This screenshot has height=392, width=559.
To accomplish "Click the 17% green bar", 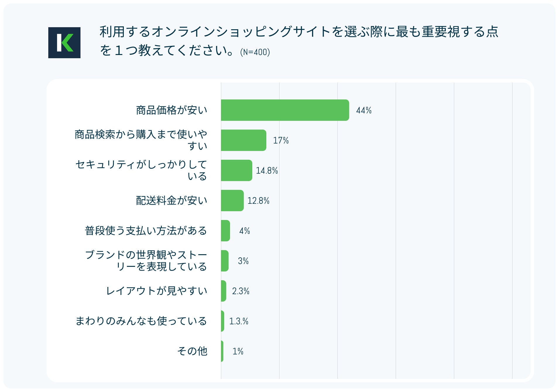I will click(x=244, y=140).
